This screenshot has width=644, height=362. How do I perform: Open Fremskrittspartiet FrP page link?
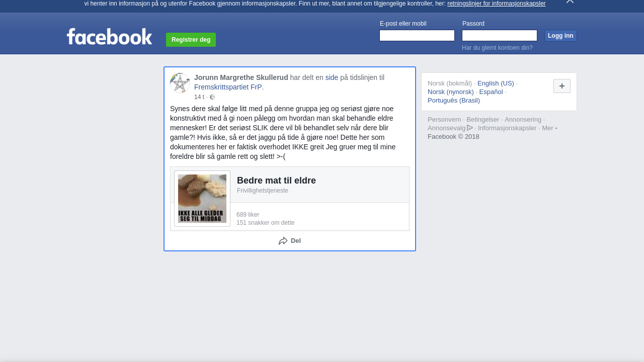(x=228, y=87)
